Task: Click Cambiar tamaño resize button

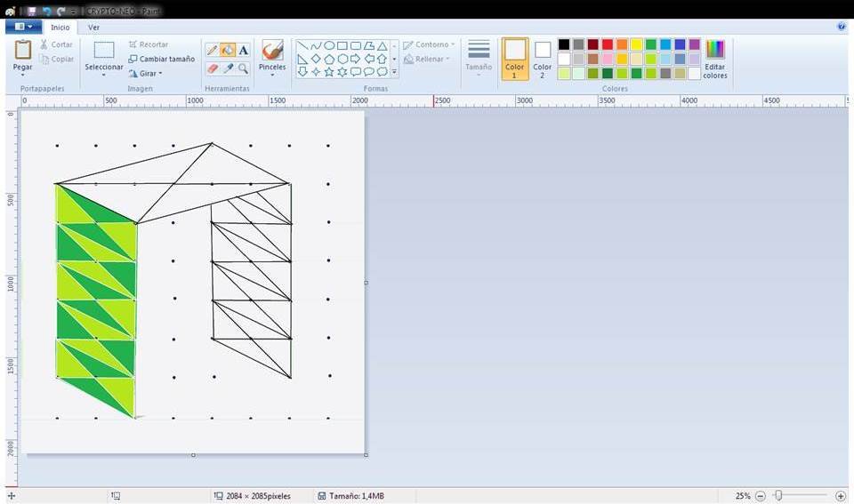Action: (x=162, y=59)
